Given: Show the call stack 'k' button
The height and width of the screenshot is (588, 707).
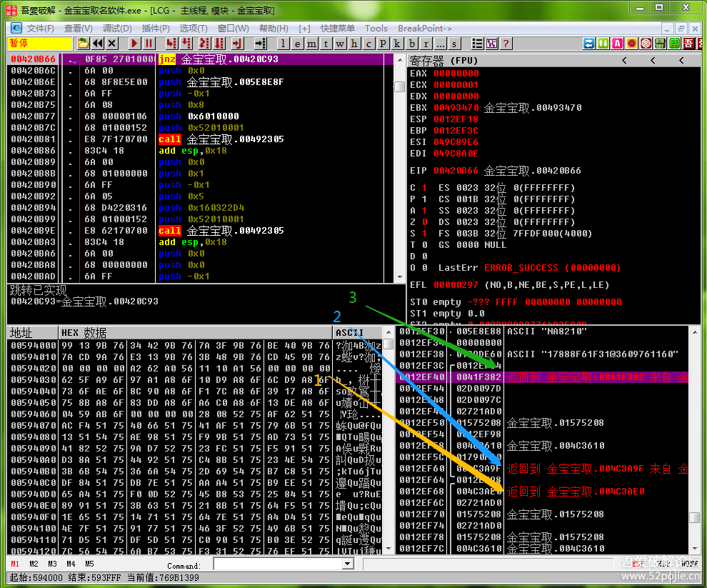Looking at the screenshot, I should [x=396, y=44].
